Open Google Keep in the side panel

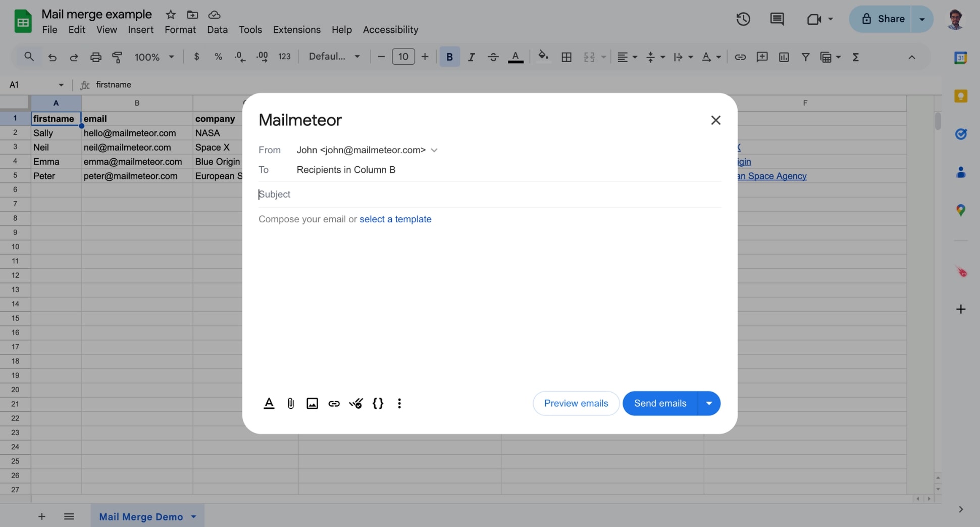[961, 96]
